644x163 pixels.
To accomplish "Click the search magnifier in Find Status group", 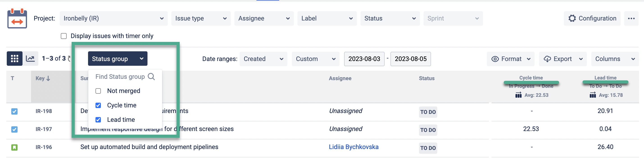I will tap(151, 77).
